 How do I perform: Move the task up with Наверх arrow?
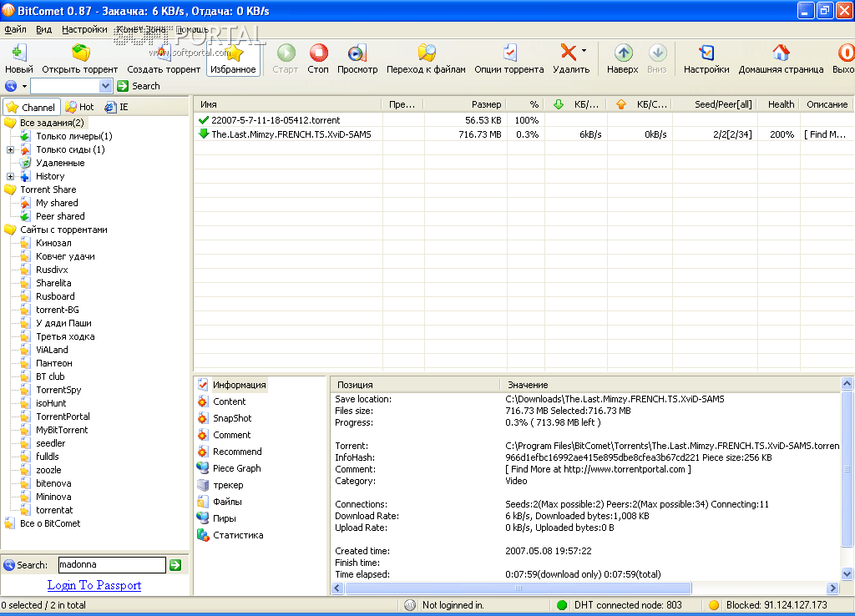[623, 53]
